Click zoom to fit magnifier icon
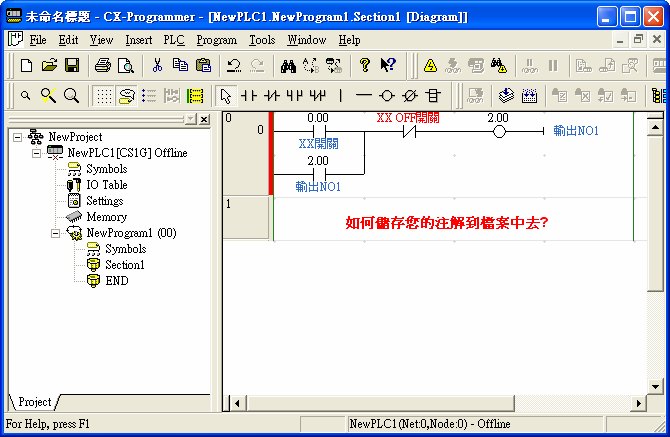Image resolution: width=670 pixels, height=437 pixels. click(48, 96)
